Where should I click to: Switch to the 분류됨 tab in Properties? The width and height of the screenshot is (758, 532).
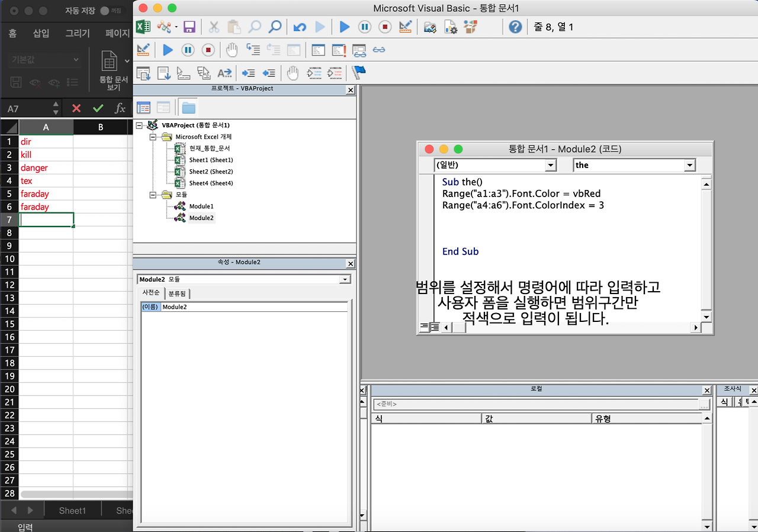point(177,294)
